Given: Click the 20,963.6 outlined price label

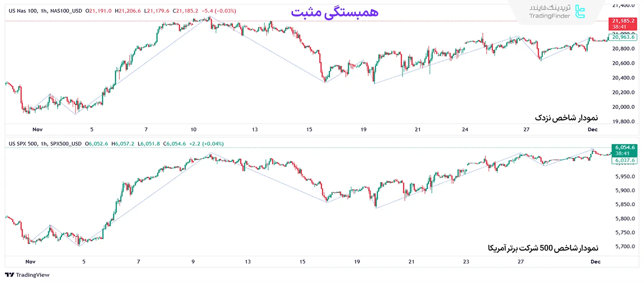Looking at the screenshot, I should pyautogui.click(x=623, y=37).
